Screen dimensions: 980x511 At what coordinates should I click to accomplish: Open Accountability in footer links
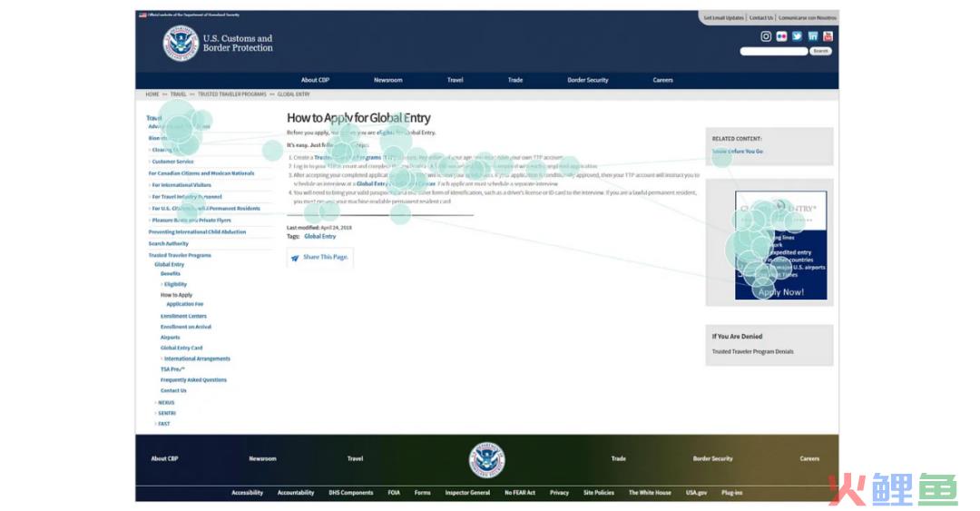[296, 493]
